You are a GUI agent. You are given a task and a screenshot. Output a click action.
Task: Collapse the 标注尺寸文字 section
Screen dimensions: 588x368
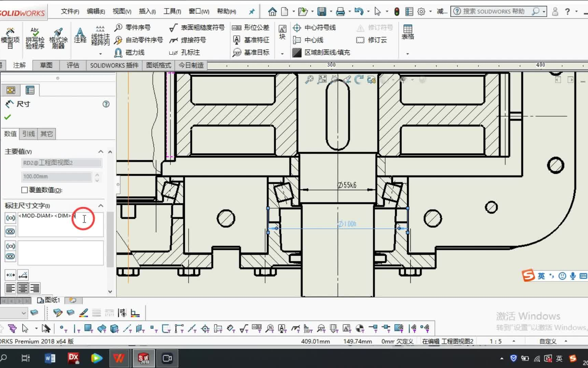(x=101, y=206)
